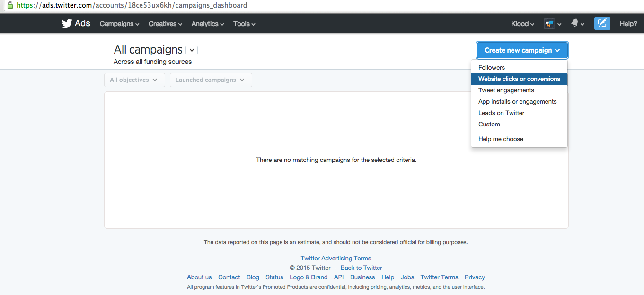The image size is (644, 295).
Task: Select Website clicks or conversions option
Action: (519, 79)
